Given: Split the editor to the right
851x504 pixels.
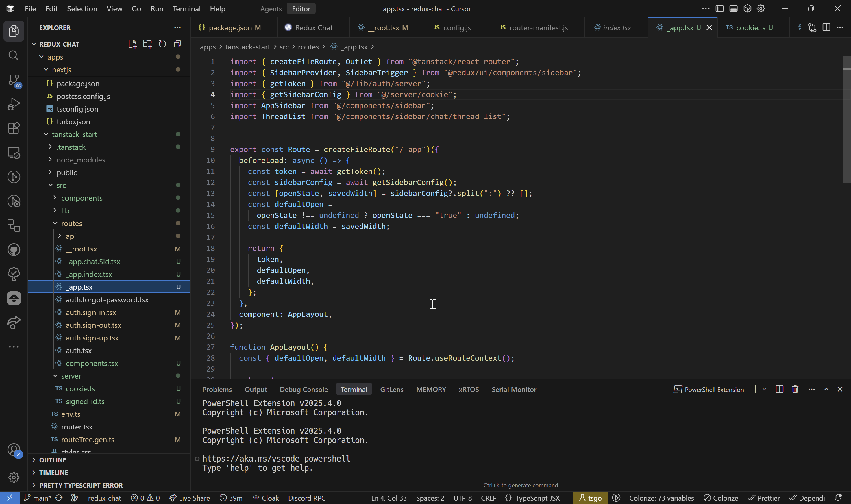Looking at the screenshot, I should click(x=826, y=27).
